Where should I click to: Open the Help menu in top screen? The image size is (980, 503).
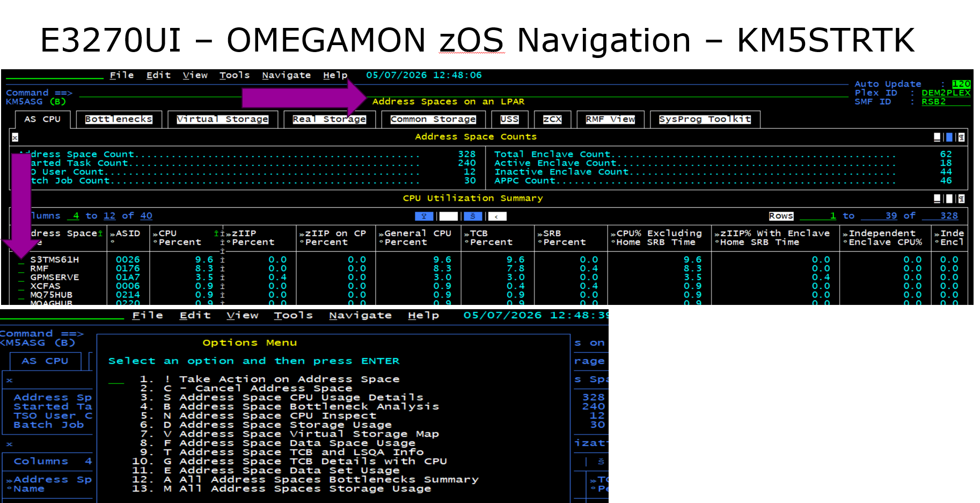335,75
